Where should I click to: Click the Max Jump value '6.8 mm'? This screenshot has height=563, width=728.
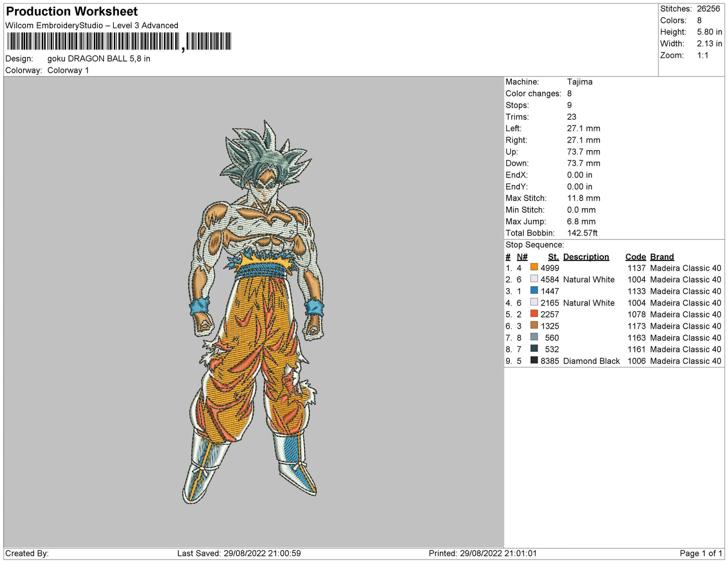(581, 221)
